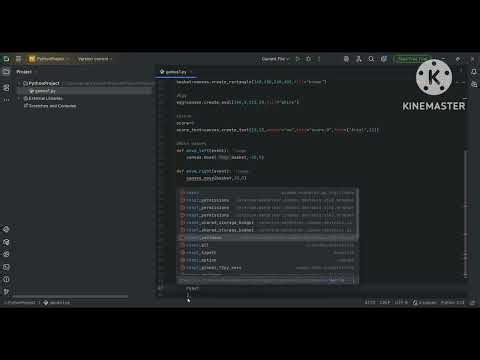Click the Search Everywhere magnifier icon
Image resolution: width=480 pixels, height=360 pixels.
tap(371, 59)
